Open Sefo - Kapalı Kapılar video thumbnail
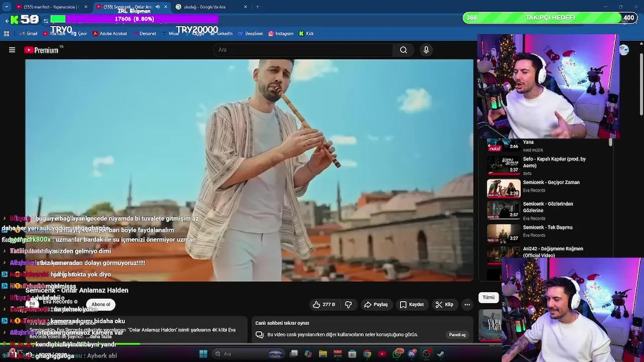This screenshot has width=644, height=362. tap(504, 165)
